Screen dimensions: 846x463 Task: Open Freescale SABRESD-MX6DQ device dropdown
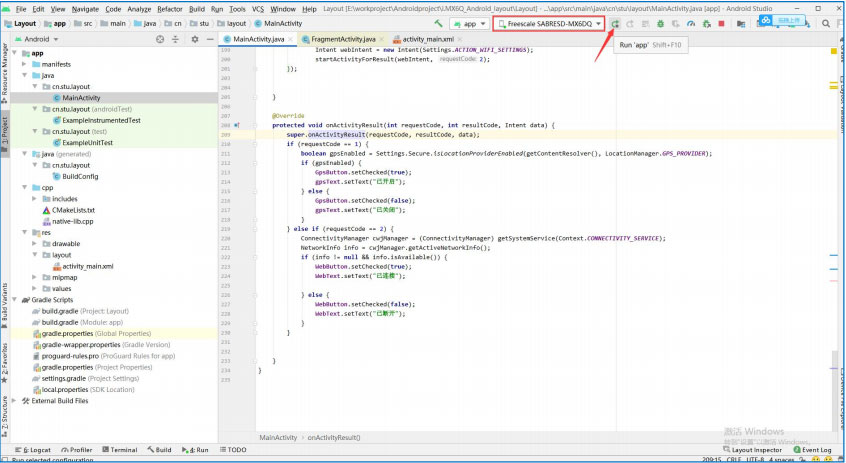(x=548, y=24)
